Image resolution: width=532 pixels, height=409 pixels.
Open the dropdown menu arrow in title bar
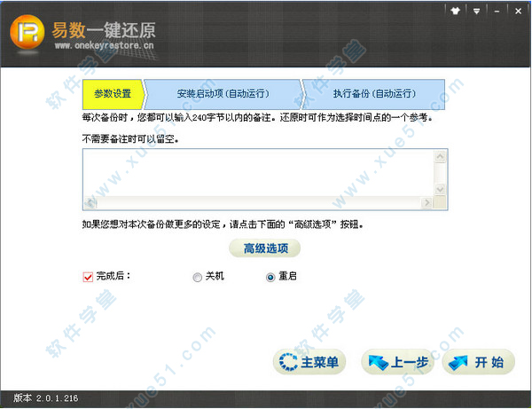pyautogui.click(x=476, y=12)
